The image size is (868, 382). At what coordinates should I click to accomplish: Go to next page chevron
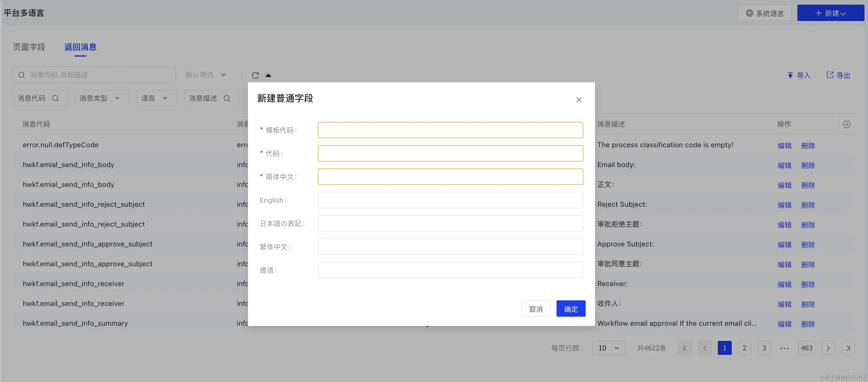tap(828, 348)
